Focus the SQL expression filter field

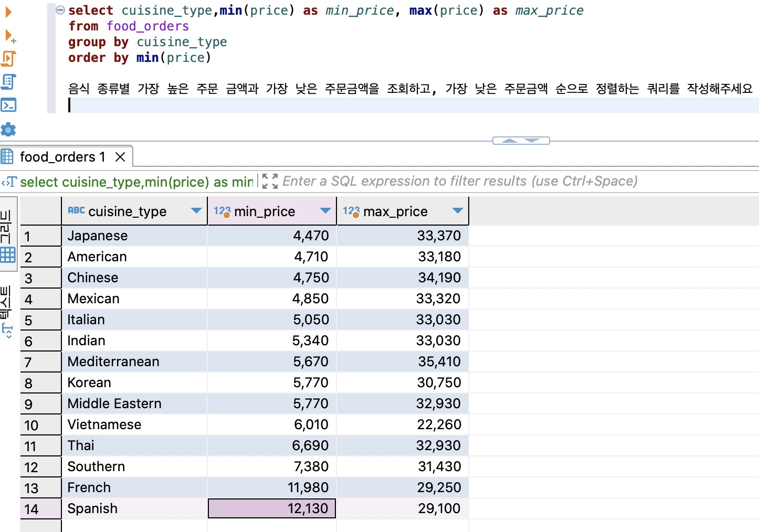click(460, 182)
